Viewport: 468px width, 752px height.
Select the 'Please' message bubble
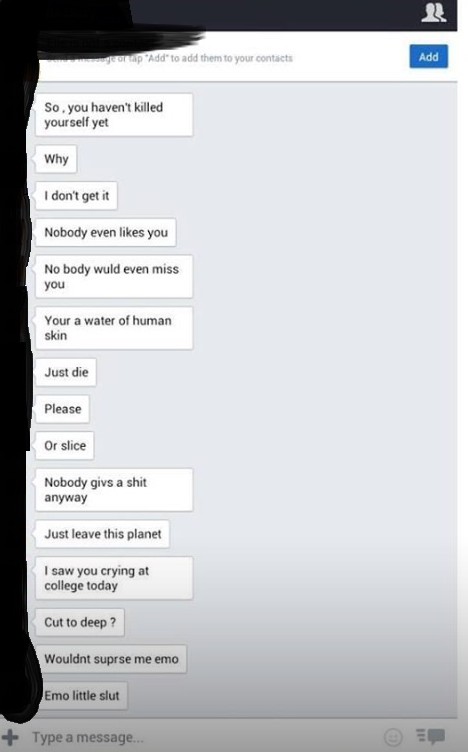62,409
